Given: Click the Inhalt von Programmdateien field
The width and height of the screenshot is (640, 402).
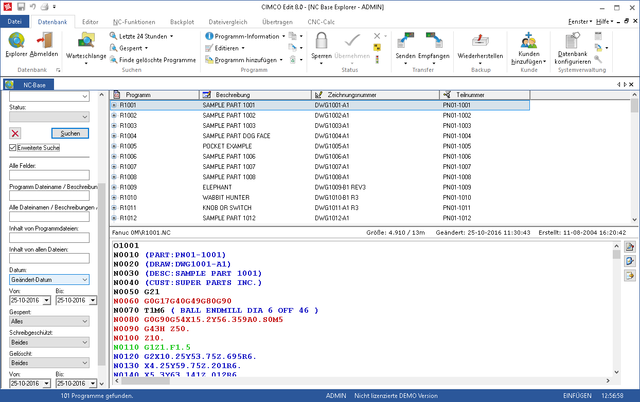Looking at the screenshot, I should [49, 238].
